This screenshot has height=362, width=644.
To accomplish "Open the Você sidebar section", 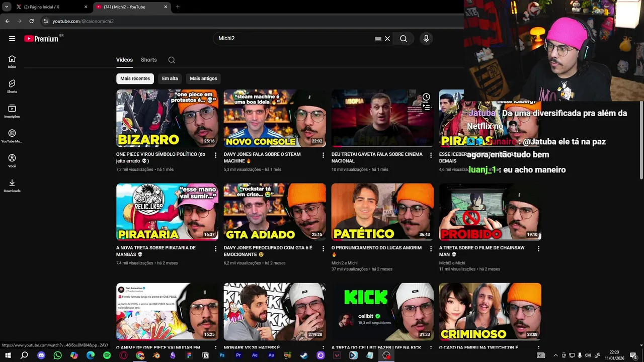I will (12, 161).
